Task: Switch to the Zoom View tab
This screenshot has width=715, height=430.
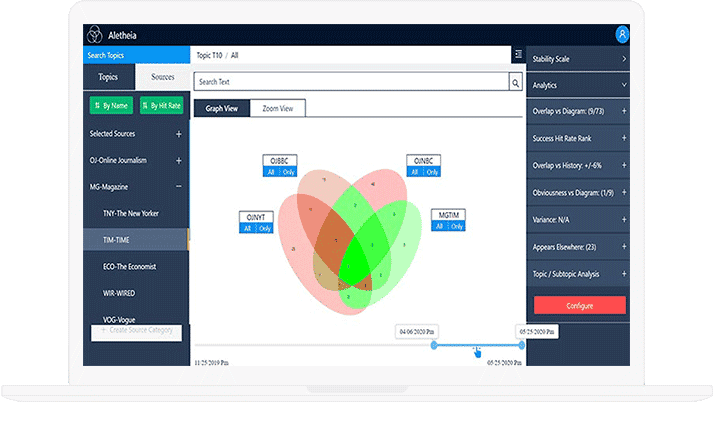Action: [x=277, y=108]
